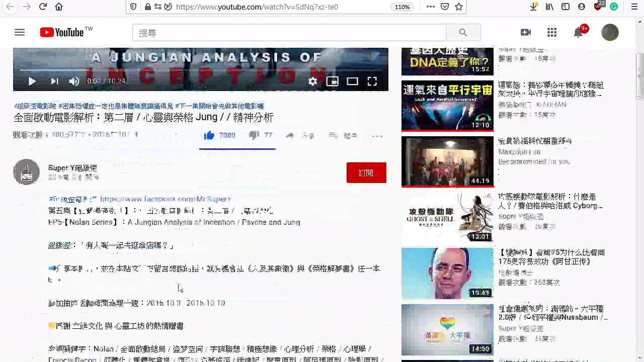Seek using the video progress bar

(x=200, y=71)
